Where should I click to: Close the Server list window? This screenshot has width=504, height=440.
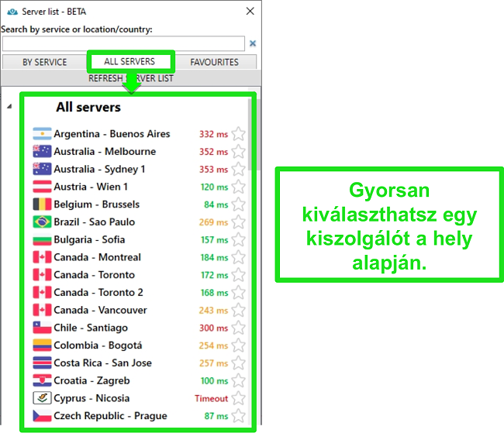[250, 12]
